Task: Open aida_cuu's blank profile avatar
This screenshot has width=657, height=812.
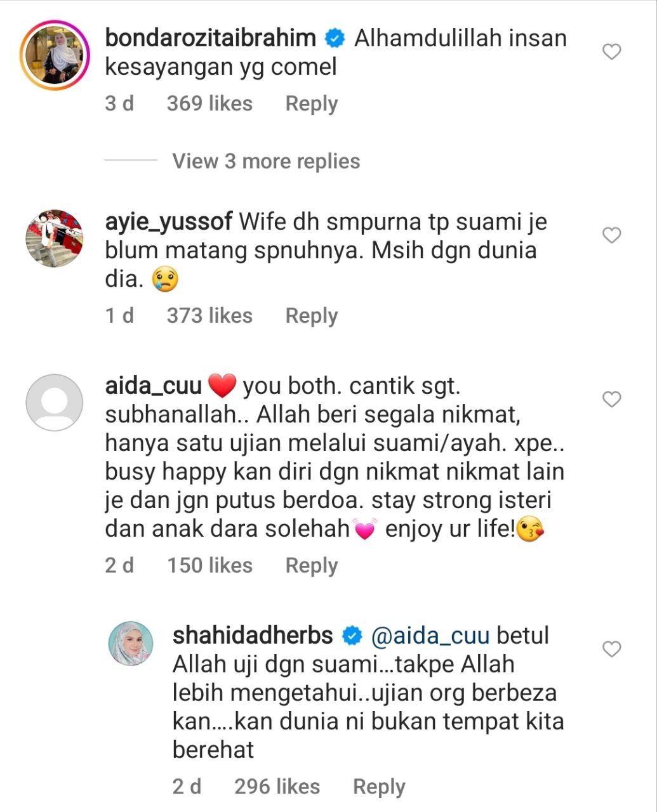Action: click(55, 403)
